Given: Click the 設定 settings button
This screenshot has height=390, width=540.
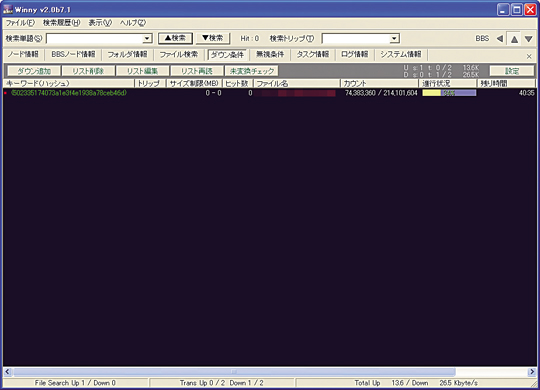Looking at the screenshot, I should click(512, 71).
